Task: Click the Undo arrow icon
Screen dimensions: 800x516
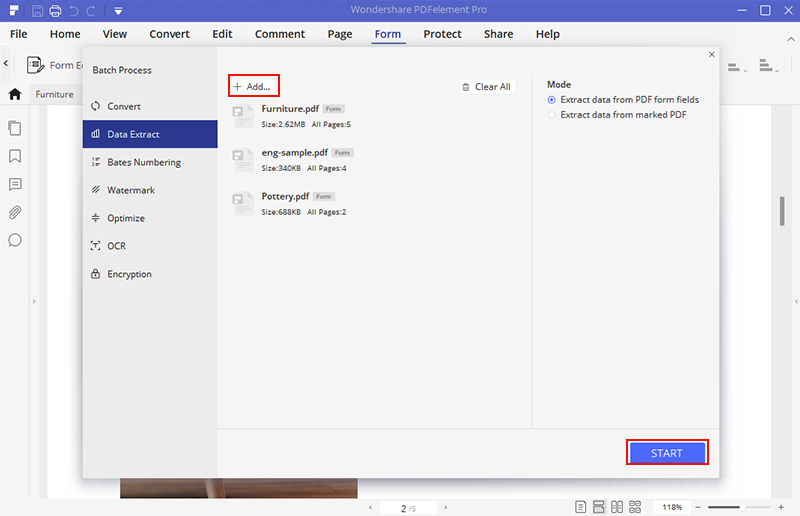Action: tap(74, 11)
